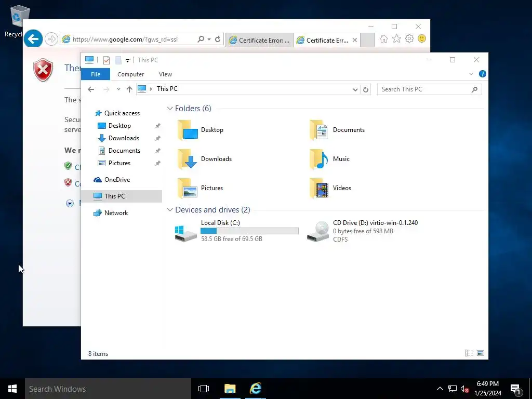This screenshot has width=532, height=399.
Task: Open Internet Explorer from taskbar
Action: click(x=256, y=389)
